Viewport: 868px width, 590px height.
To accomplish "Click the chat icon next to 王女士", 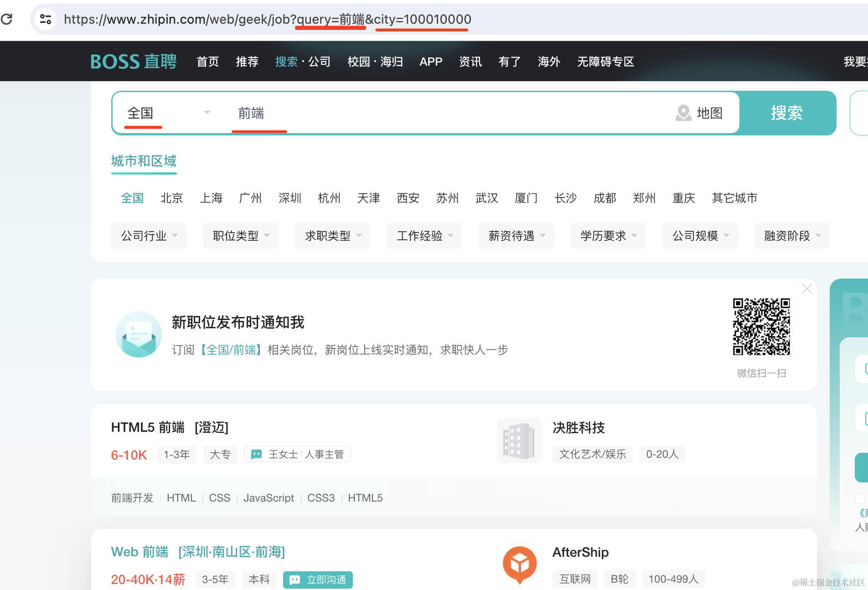I will (x=257, y=454).
